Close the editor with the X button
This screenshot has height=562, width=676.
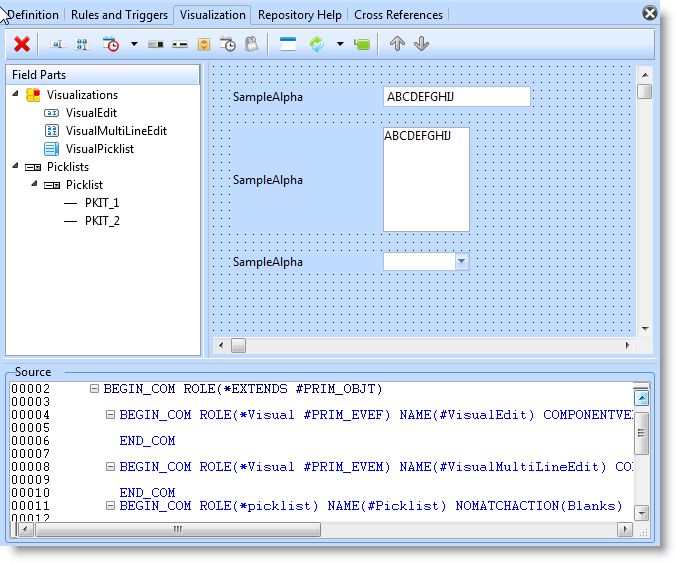[x=650, y=13]
